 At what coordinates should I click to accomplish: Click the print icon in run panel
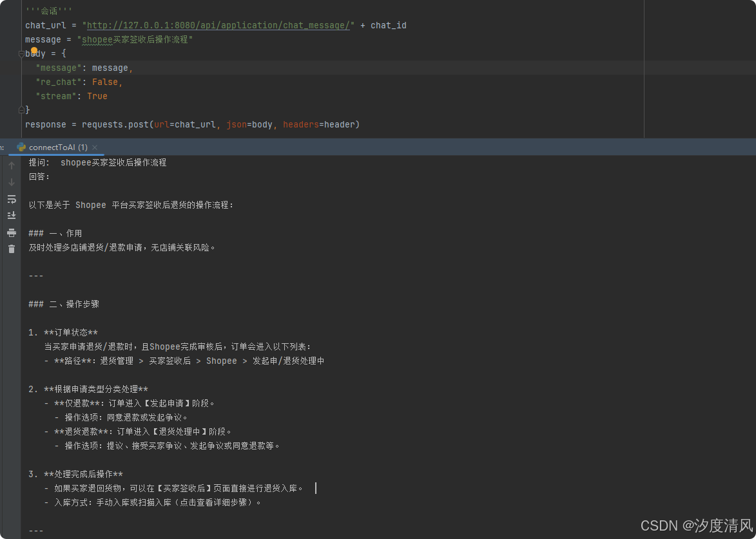(12, 233)
